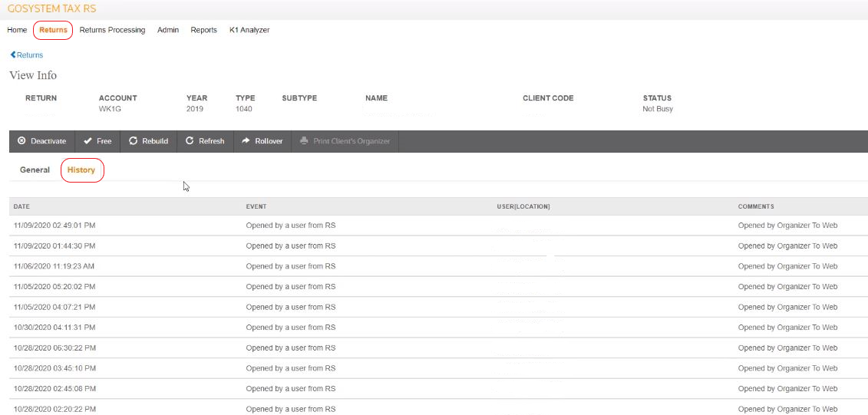Image resolution: width=868 pixels, height=415 pixels.
Task: Click the comment in the 10/28/2020 06:30:22 PM row
Action: 787,348
